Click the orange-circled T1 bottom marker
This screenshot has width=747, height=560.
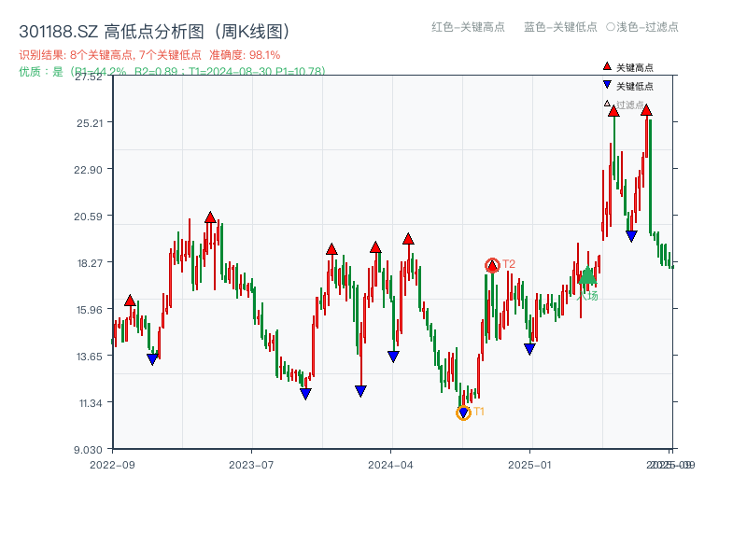(x=464, y=413)
